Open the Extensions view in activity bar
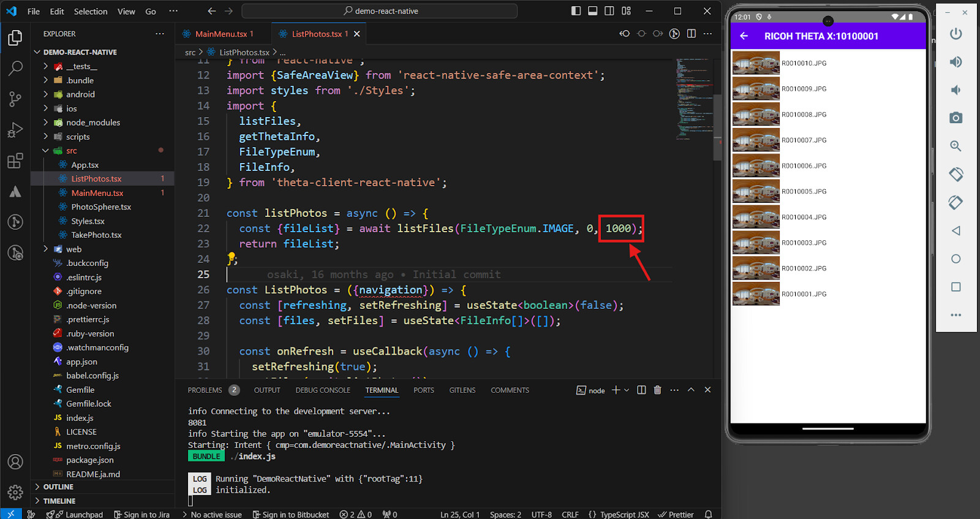 (15, 161)
